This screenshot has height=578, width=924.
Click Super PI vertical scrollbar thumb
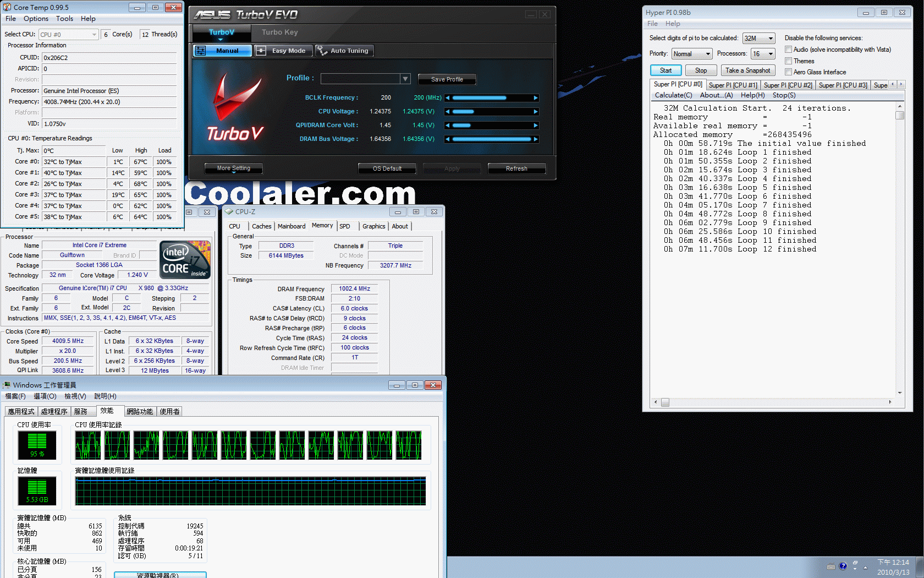tap(900, 116)
